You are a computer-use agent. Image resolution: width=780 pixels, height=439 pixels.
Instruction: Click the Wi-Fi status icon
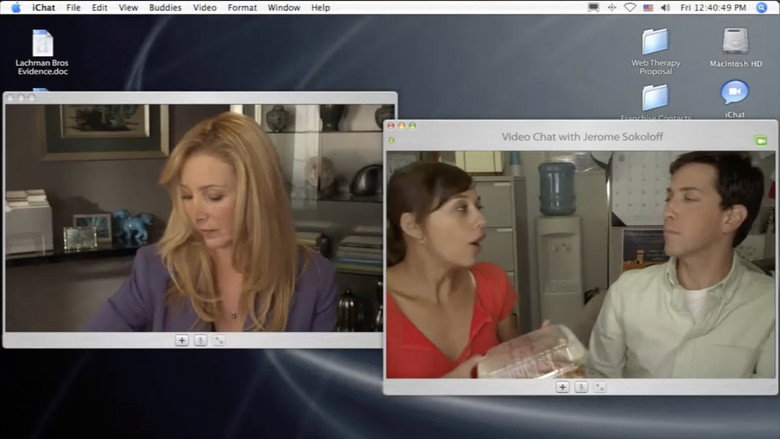[630, 7]
